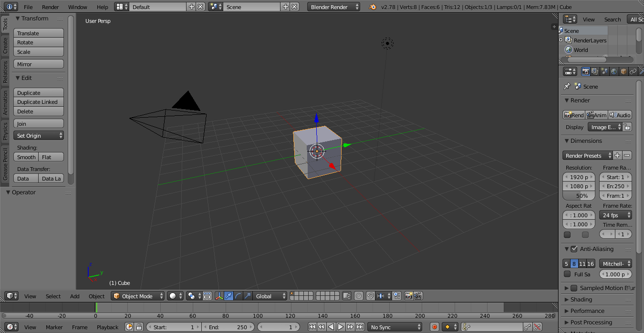Viewport: 644px width, 333px height.
Task: Click OpenGL animation clapperboard icon in 3D header
Action: click(418, 296)
